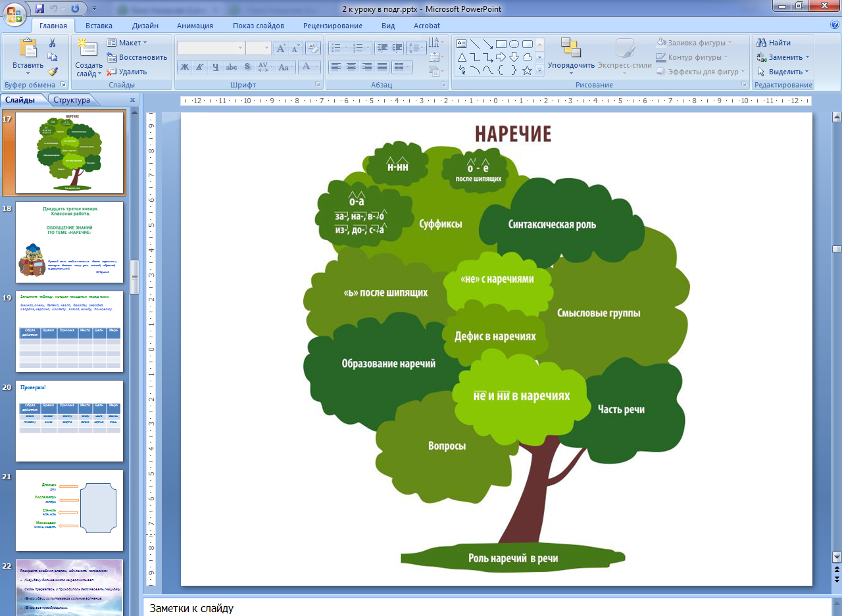The height and width of the screenshot is (616, 842).
Task: Center the paragraph text
Action: 351,66
